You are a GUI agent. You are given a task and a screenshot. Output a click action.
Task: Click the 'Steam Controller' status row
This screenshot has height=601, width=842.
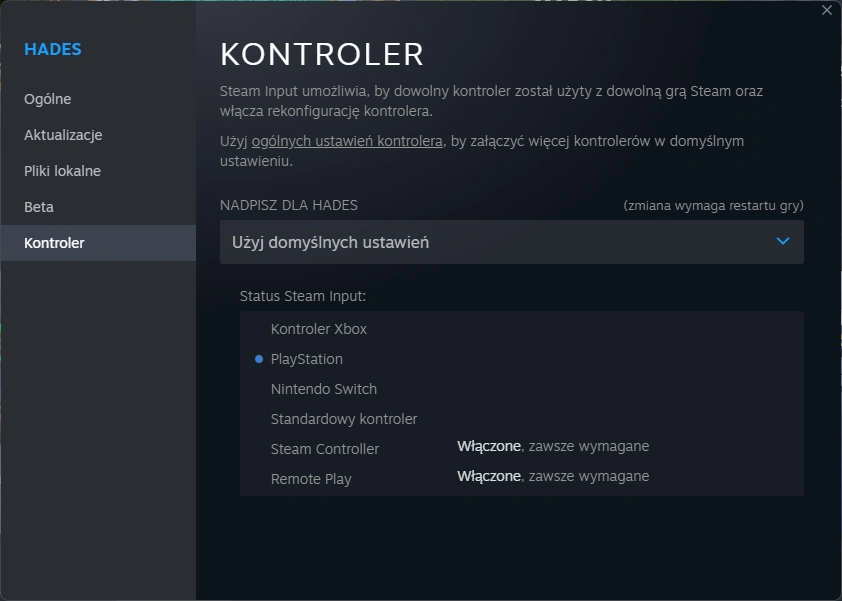pos(521,448)
